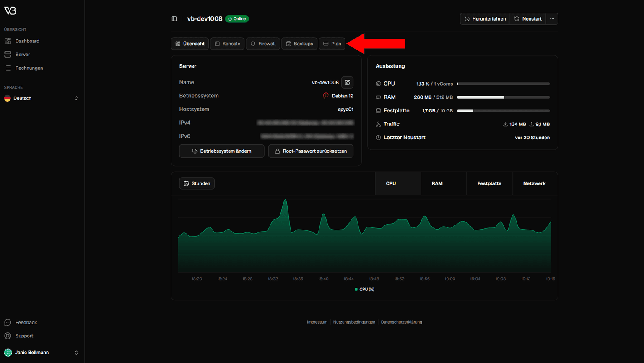Show the RAM usage chart
Image resolution: width=644 pixels, height=363 pixels.
pos(437,183)
